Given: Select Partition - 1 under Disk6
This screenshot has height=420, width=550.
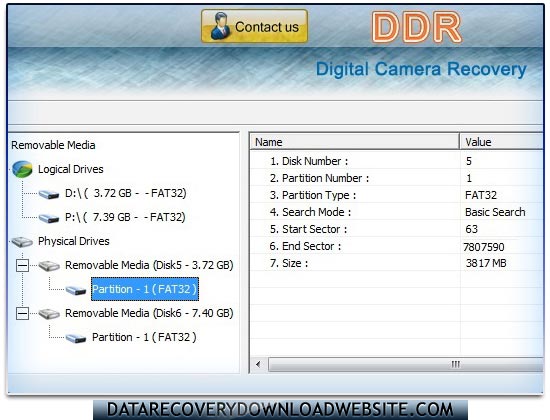Looking at the screenshot, I should 144,337.
